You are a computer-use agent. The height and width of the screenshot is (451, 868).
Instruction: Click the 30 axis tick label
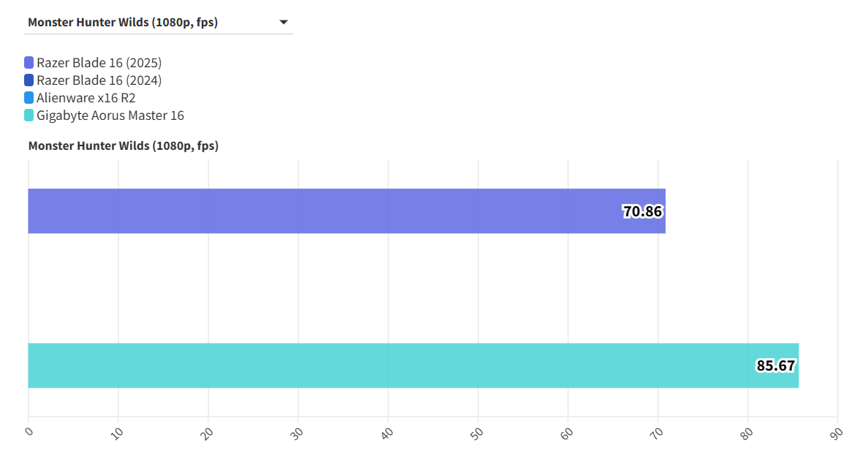click(x=297, y=433)
